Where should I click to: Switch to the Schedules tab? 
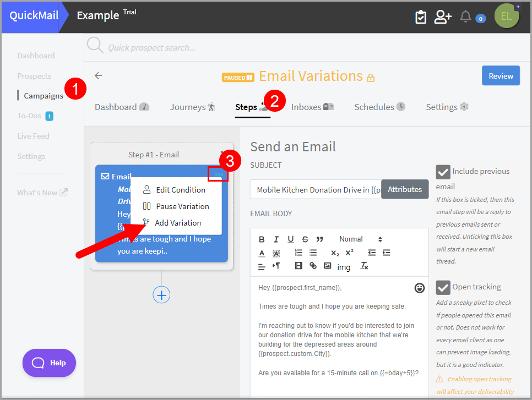click(379, 107)
